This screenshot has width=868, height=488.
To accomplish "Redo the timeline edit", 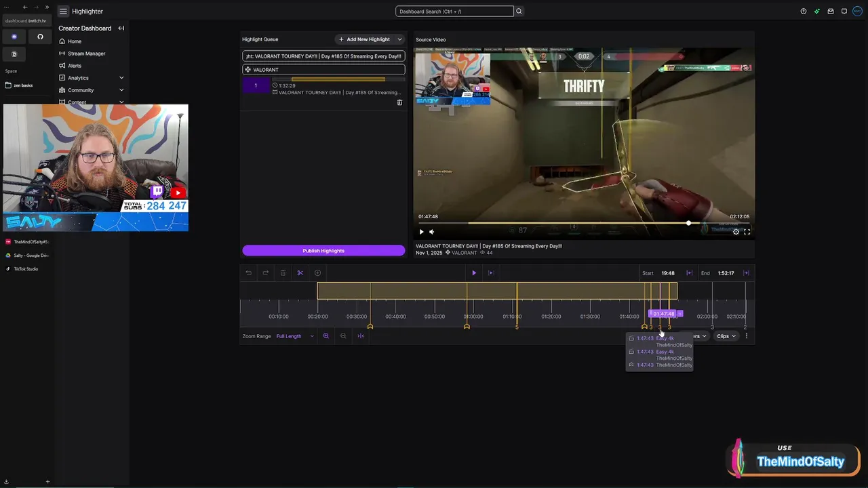I will click(266, 273).
